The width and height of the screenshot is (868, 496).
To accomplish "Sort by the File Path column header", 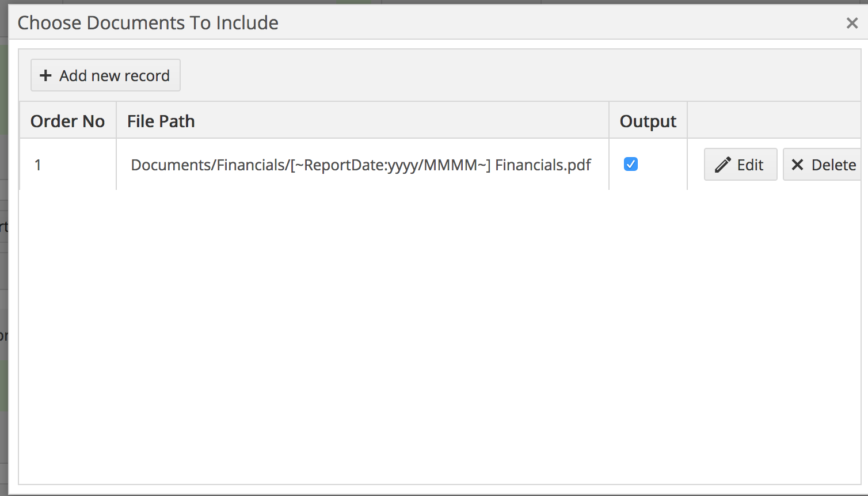I will pos(161,121).
